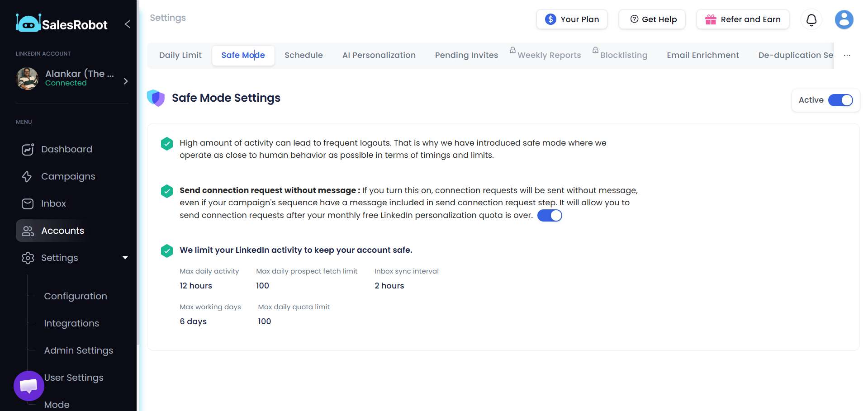Switch to the Daily Limit tab
The image size is (868, 411).
coord(180,55)
